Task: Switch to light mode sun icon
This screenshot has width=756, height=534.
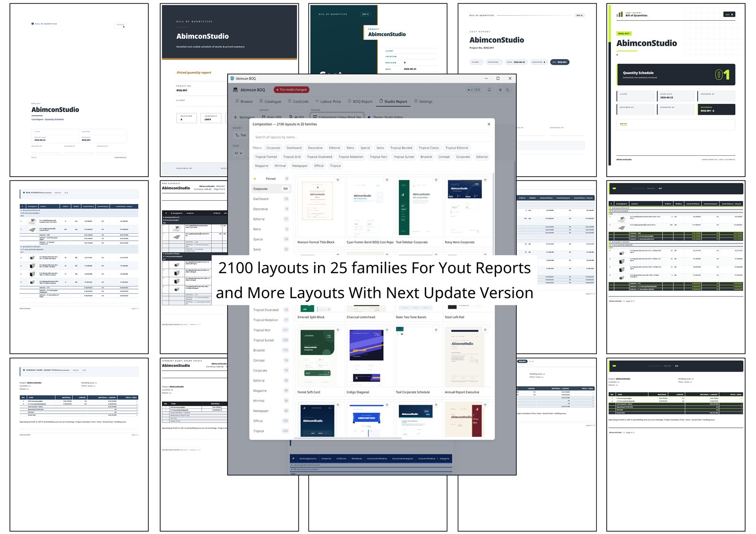Action: tap(500, 90)
